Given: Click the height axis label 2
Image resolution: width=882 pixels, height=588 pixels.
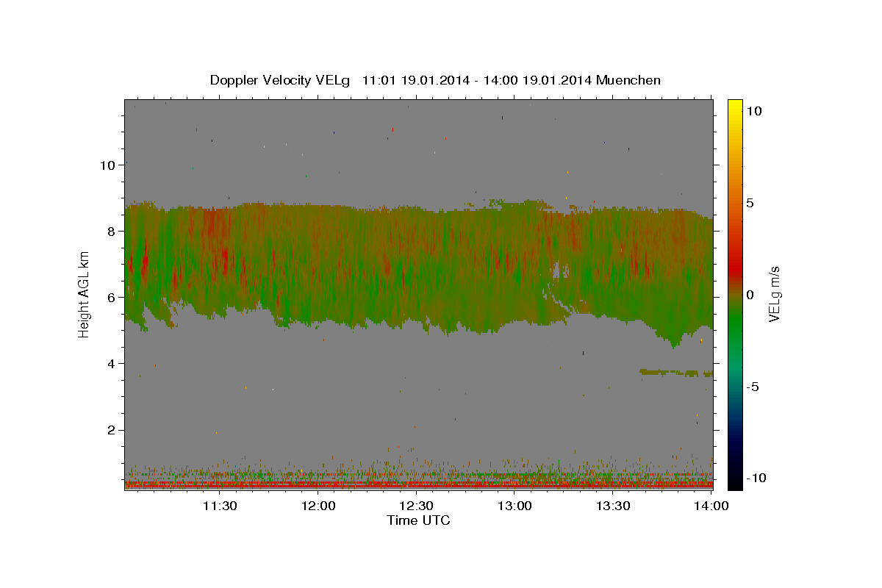Looking at the screenshot, I should point(111,429).
